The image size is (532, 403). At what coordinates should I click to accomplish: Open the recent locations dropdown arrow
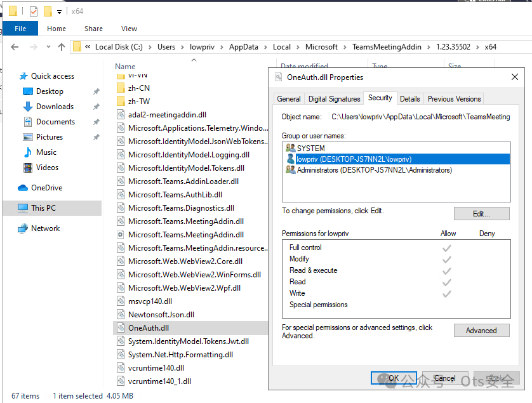[48, 47]
